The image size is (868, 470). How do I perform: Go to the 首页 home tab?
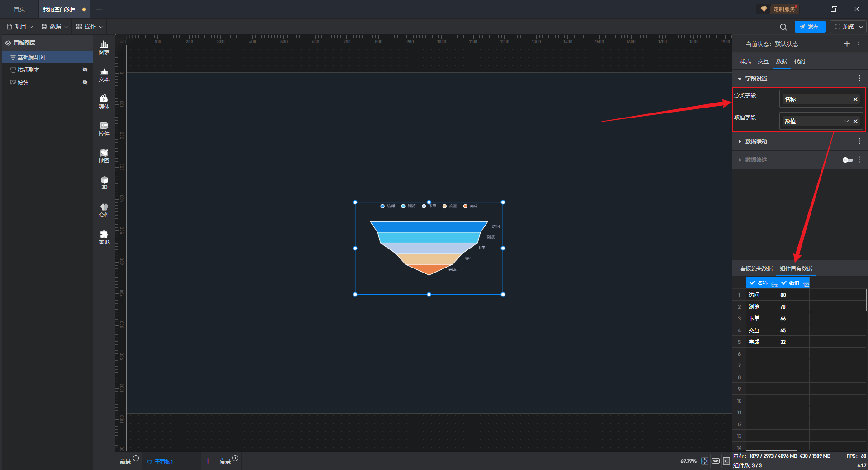19,9
